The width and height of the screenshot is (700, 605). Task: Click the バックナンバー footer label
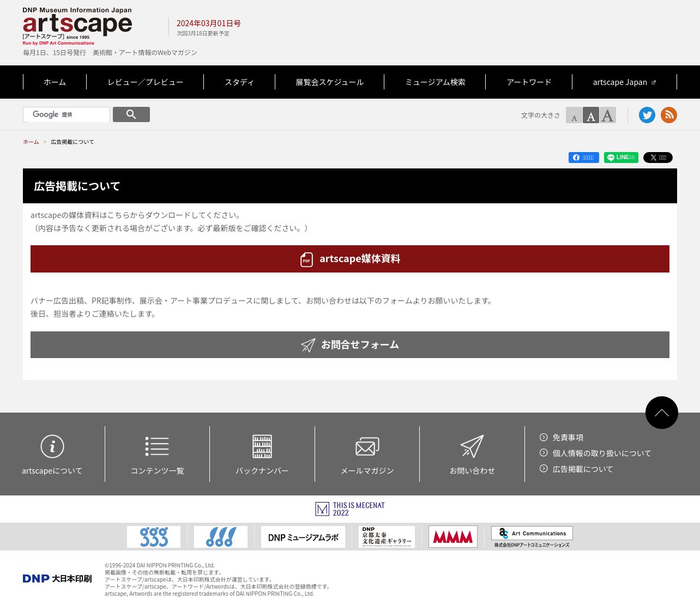click(262, 471)
